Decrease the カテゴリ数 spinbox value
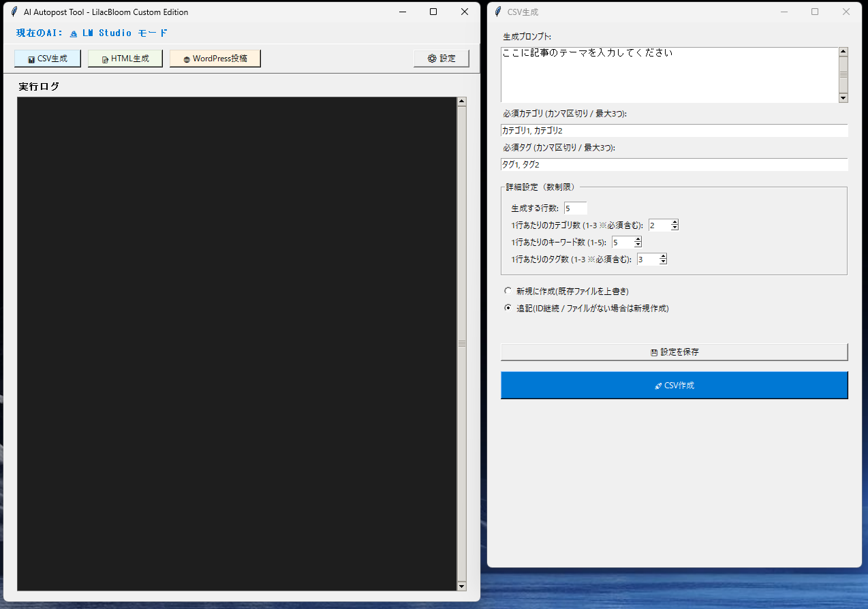Viewport: 868px width, 609px height. click(x=675, y=228)
